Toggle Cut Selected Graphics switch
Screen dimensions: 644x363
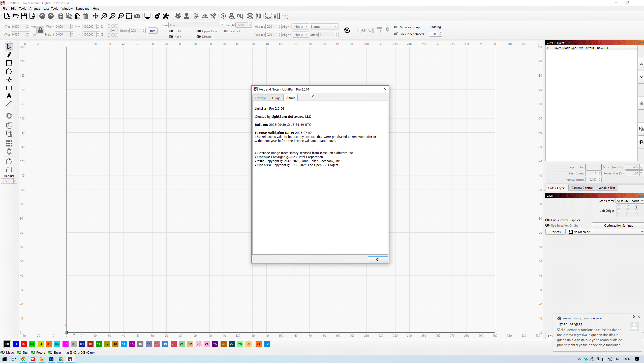click(x=547, y=220)
